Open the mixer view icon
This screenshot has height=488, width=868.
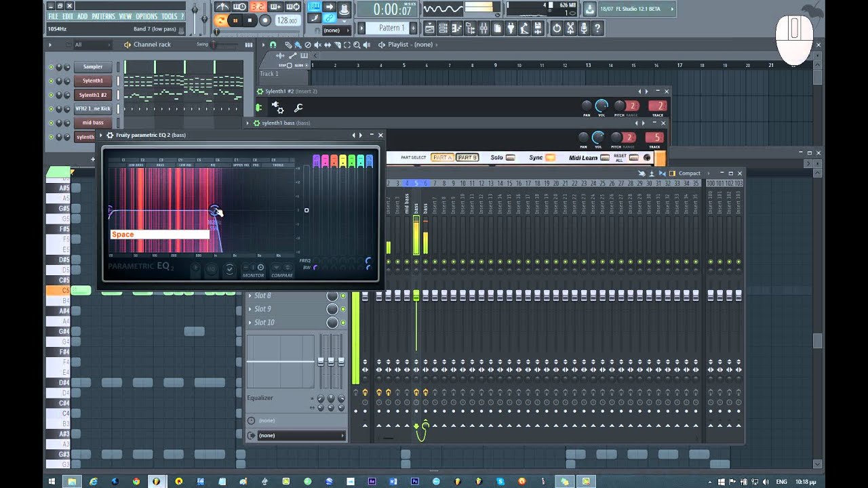484,28
